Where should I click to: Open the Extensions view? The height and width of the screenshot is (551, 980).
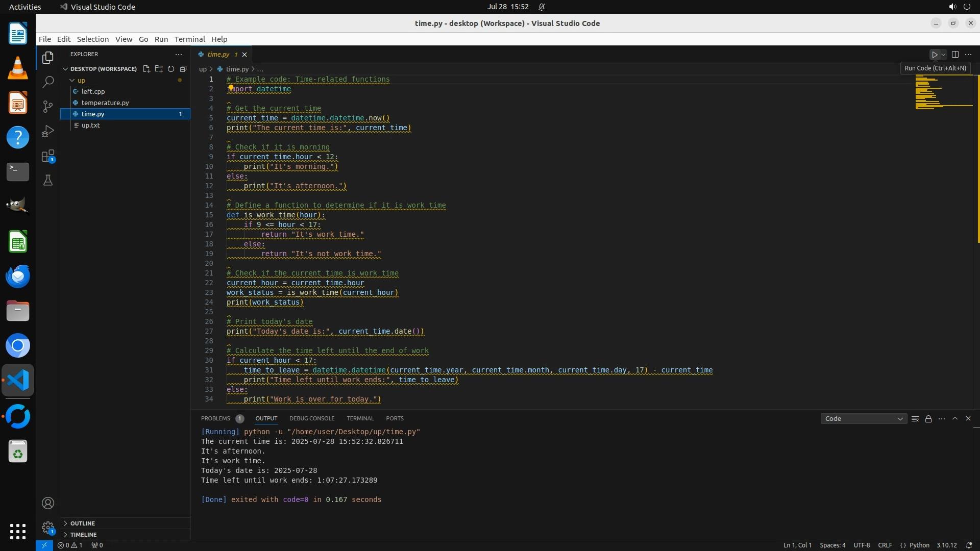pyautogui.click(x=48, y=156)
